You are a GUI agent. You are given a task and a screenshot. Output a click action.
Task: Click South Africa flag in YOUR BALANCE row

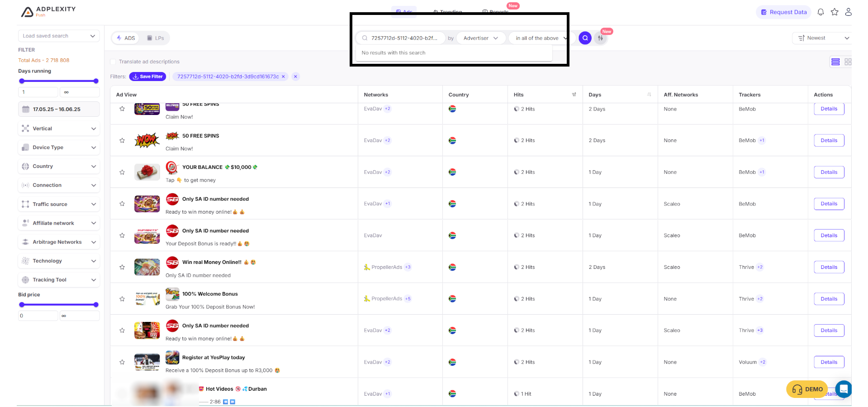[x=452, y=172]
